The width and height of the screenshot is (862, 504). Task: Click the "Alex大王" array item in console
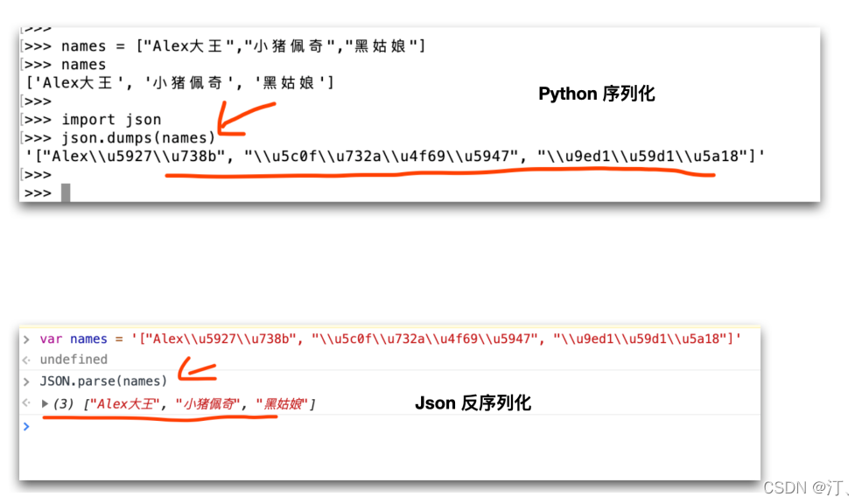(124, 404)
